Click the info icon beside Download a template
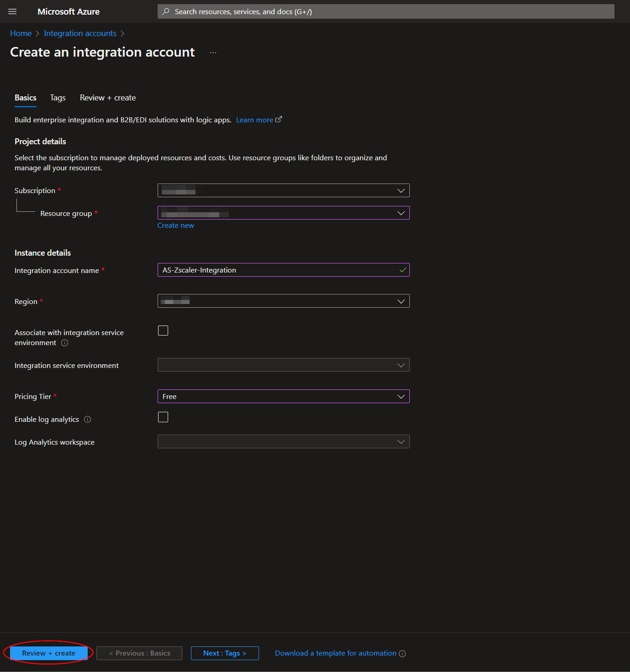The height and width of the screenshot is (672, 630). 402,654
